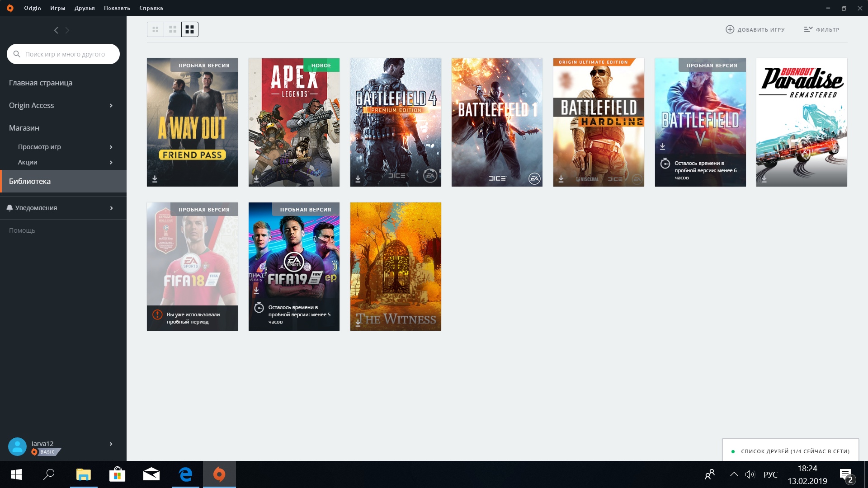Download Apex Legends via its arrow icon

click(256, 179)
